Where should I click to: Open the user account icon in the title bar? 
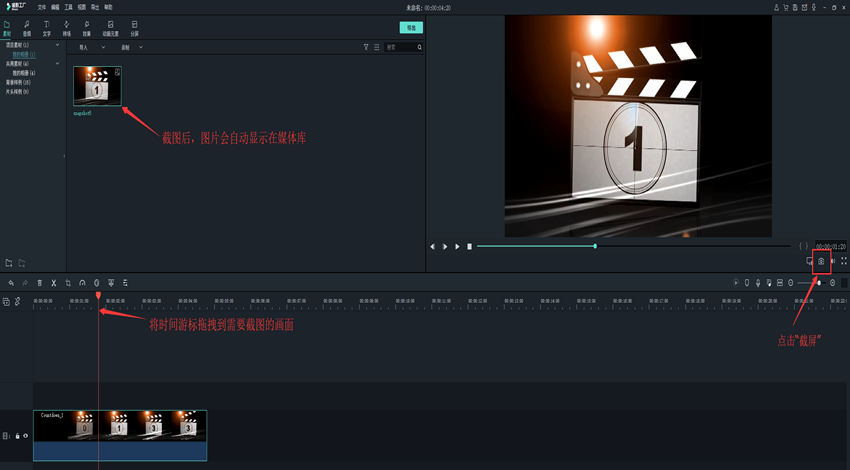coord(776,8)
